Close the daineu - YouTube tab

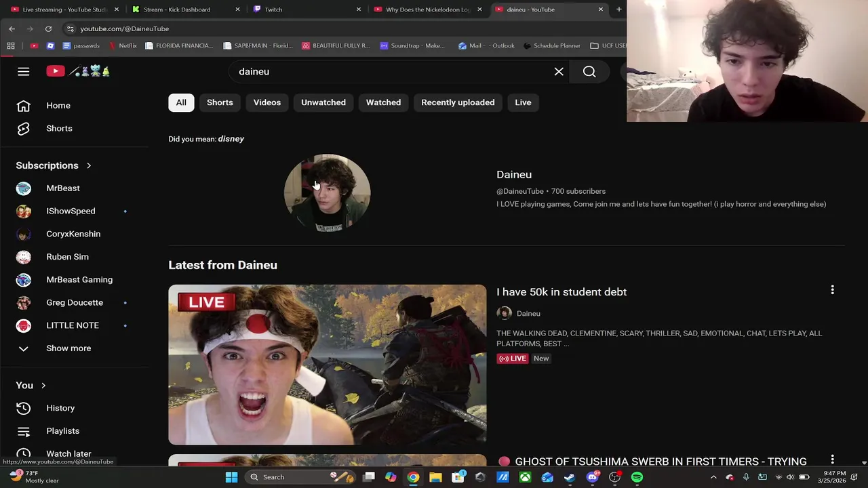[x=600, y=9]
